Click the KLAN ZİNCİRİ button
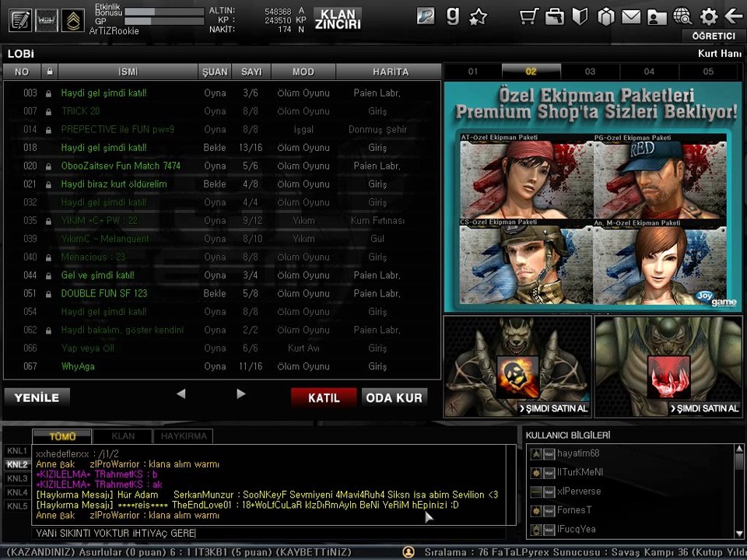This screenshot has width=747, height=560. (x=338, y=19)
